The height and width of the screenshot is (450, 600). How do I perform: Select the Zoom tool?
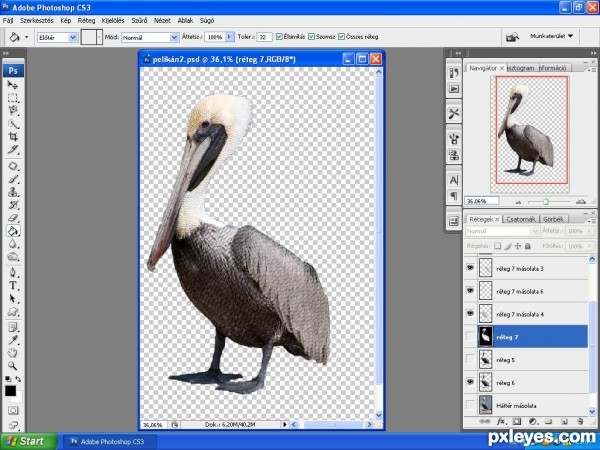[x=13, y=366]
